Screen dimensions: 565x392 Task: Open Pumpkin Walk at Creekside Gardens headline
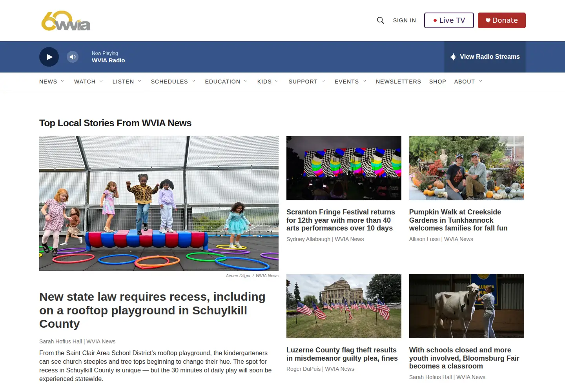click(458, 220)
